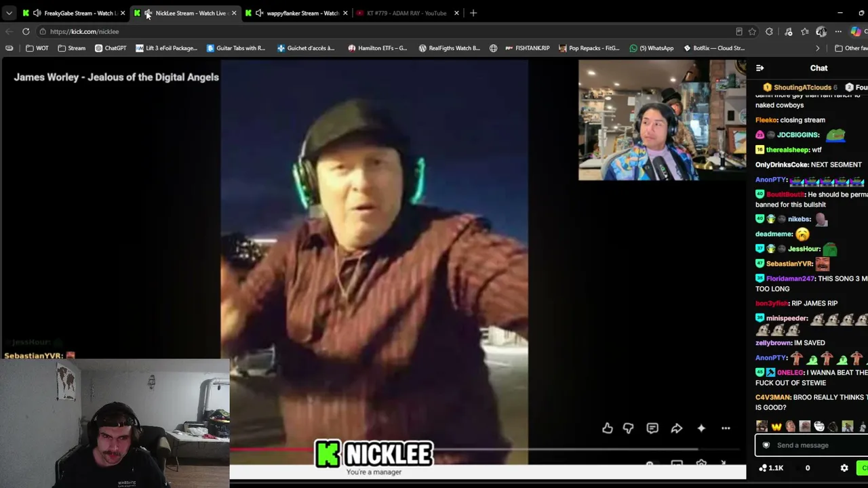Close the KT #779 YouTube tab
Image resolution: width=868 pixels, height=488 pixels.
click(456, 13)
